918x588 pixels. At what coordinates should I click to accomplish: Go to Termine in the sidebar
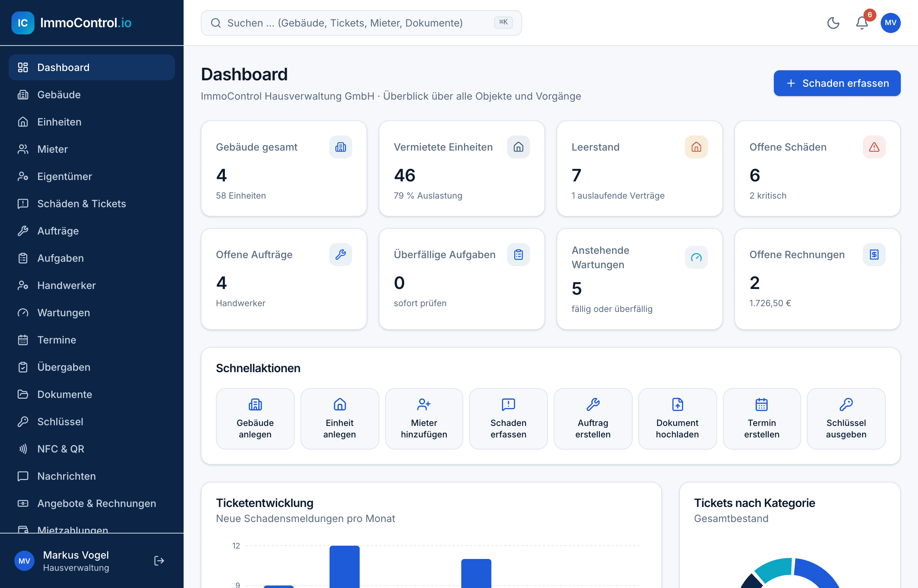tap(92, 340)
